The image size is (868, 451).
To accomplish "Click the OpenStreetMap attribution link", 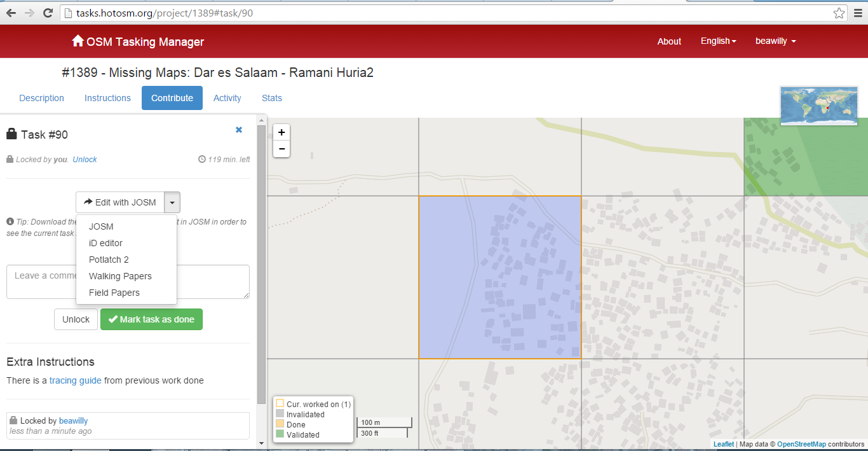I will tap(801, 444).
